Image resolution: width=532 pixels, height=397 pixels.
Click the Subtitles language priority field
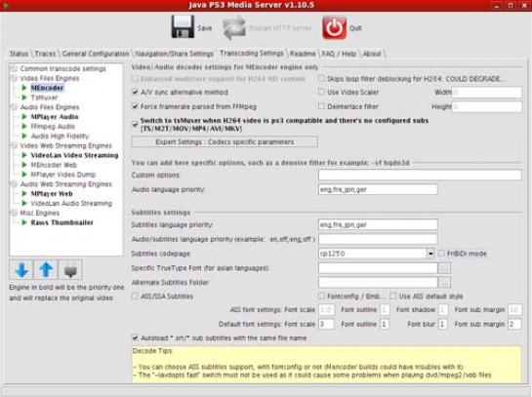click(x=378, y=224)
